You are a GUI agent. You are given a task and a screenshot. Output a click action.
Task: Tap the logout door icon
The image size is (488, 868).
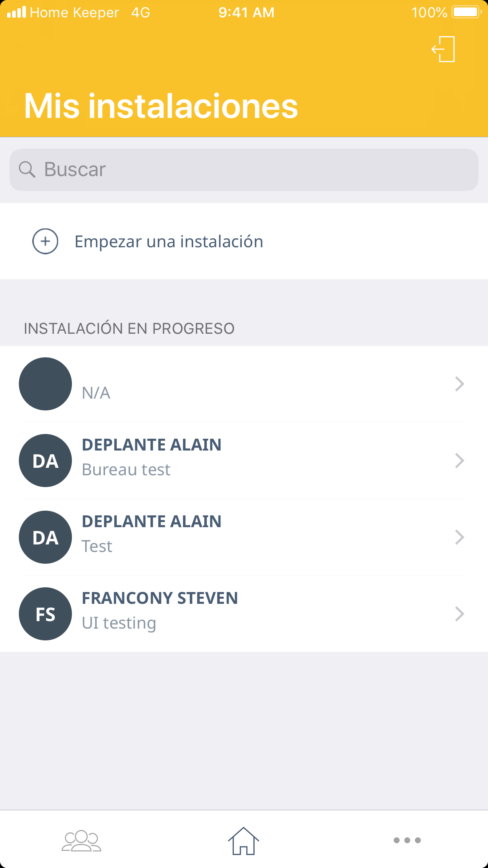point(443,49)
